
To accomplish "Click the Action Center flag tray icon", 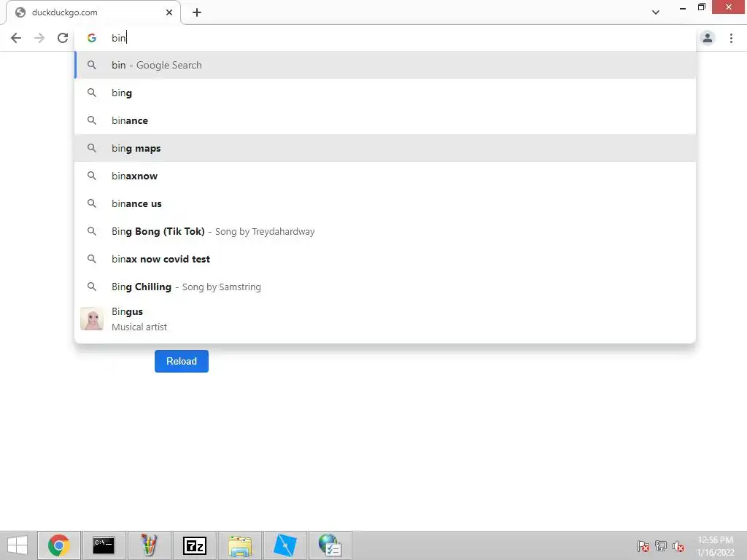I will pyautogui.click(x=643, y=546).
